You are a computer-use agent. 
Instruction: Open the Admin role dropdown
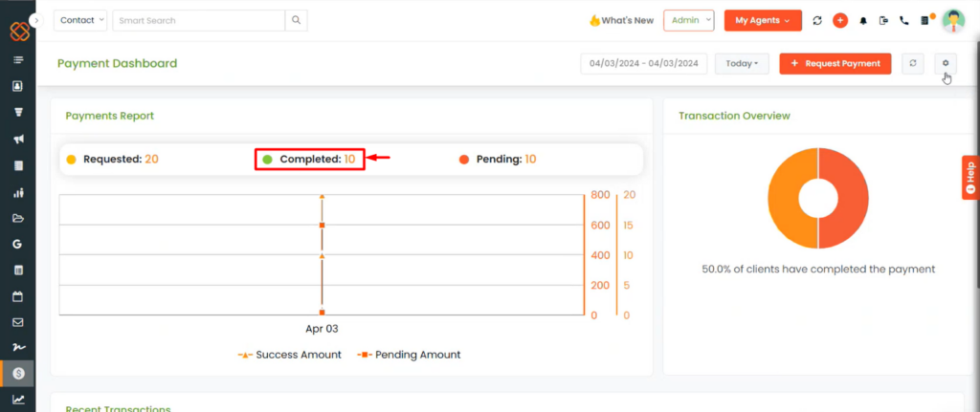pos(689,20)
